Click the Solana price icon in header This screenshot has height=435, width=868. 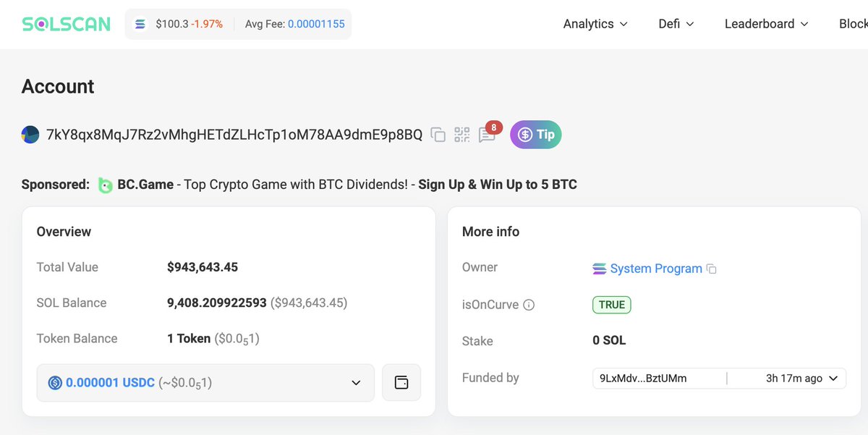tap(140, 24)
